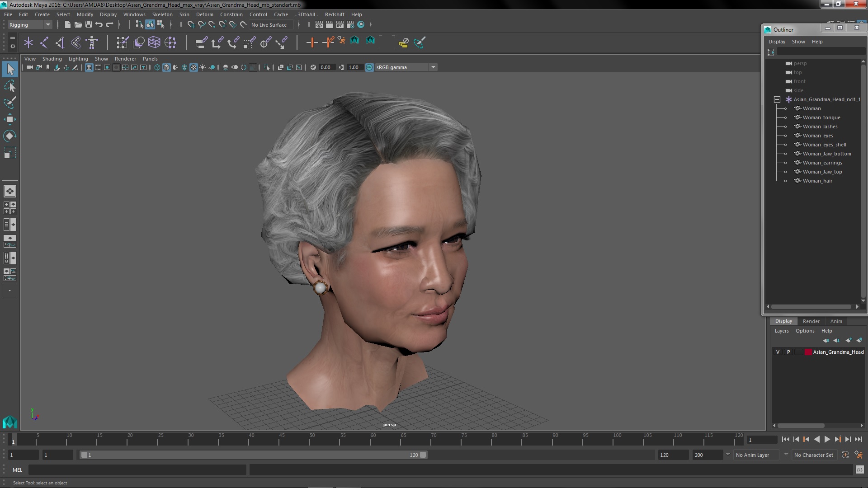Click the Save scene icon

[89, 24]
